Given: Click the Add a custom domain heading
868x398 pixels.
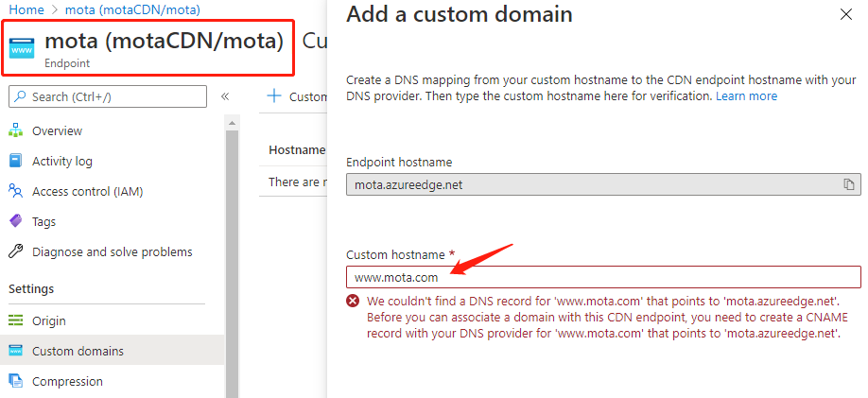Looking at the screenshot, I should (460, 14).
